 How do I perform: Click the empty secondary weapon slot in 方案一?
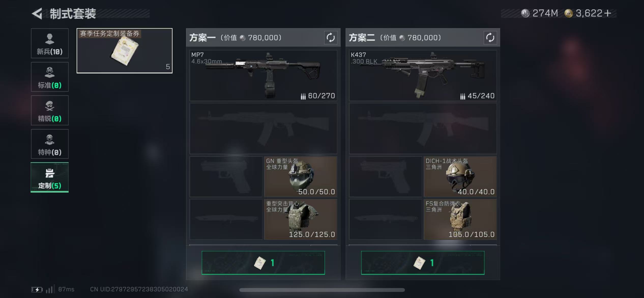click(x=263, y=128)
